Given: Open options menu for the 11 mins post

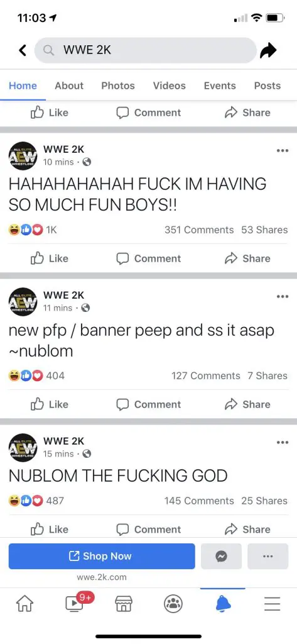Looking at the screenshot, I should (x=282, y=297).
